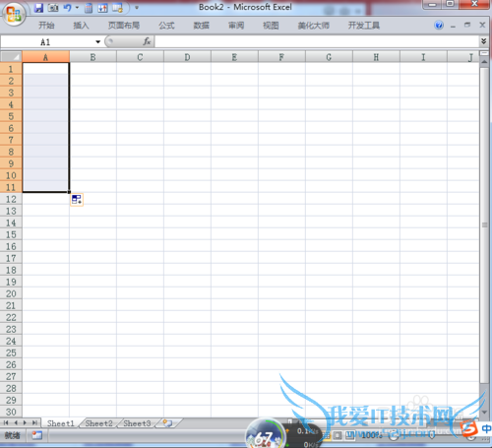This screenshot has width=492, height=448.
Task: Open the 插入 ribbon tab
Action: (81, 26)
